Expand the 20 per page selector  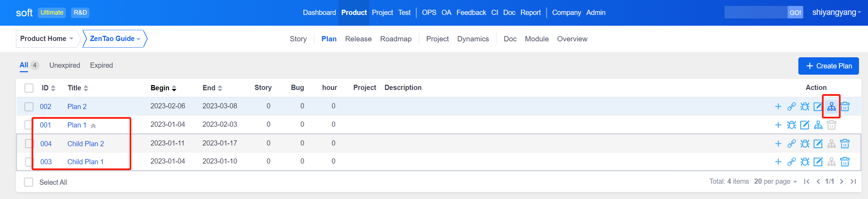pos(775,181)
